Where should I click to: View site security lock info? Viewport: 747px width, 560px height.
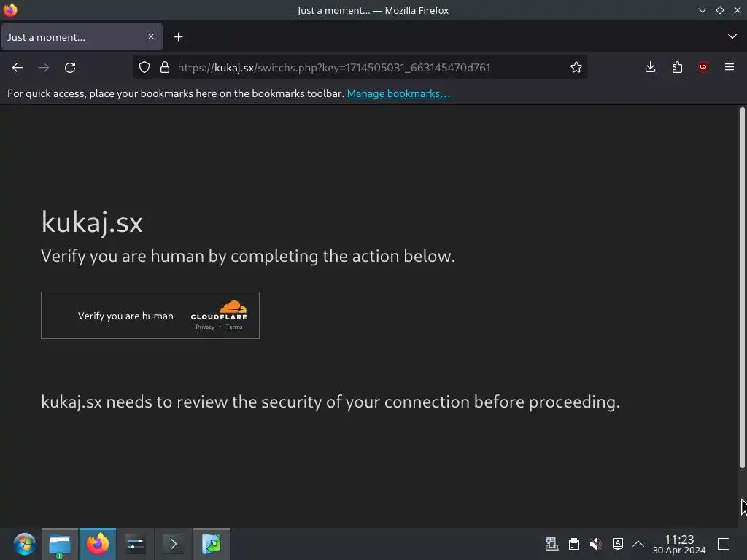pyautogui.click(x=165, y=68)
